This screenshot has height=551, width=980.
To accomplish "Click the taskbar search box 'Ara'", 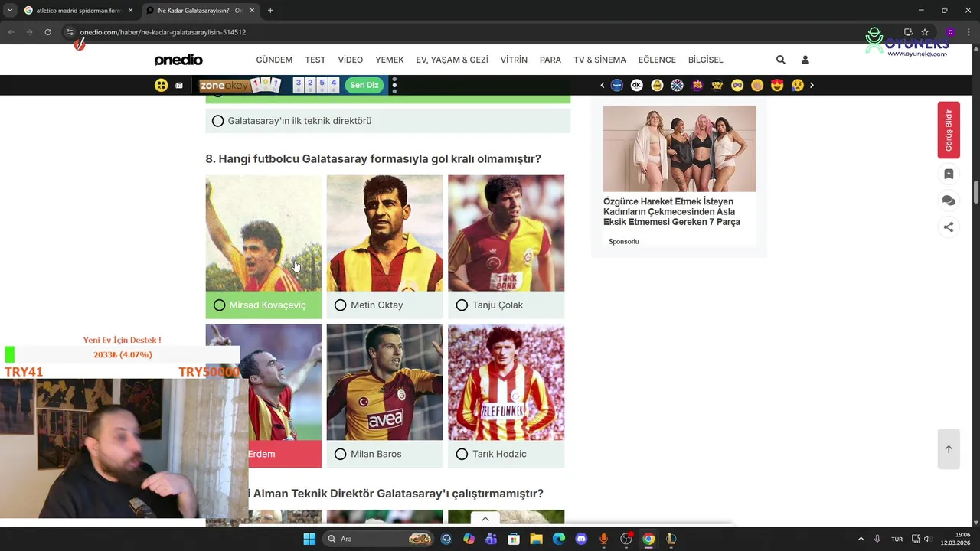I will tap(377, 539).
